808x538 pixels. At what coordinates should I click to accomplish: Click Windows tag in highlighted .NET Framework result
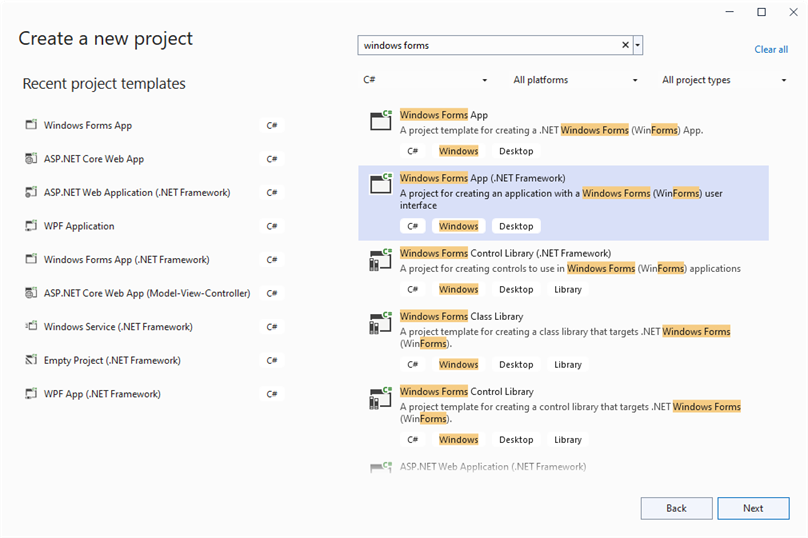click(x=459, y=226)
